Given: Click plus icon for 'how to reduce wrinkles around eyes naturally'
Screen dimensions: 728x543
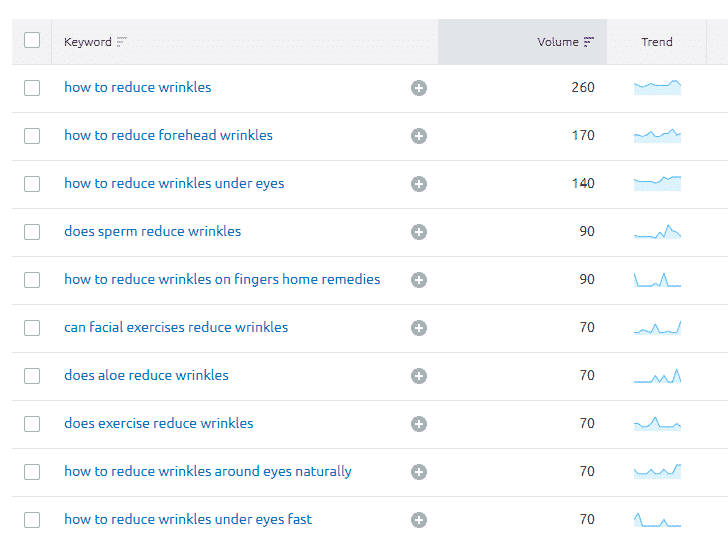Looking at the screenshot, I should click(x=419, y=472).
